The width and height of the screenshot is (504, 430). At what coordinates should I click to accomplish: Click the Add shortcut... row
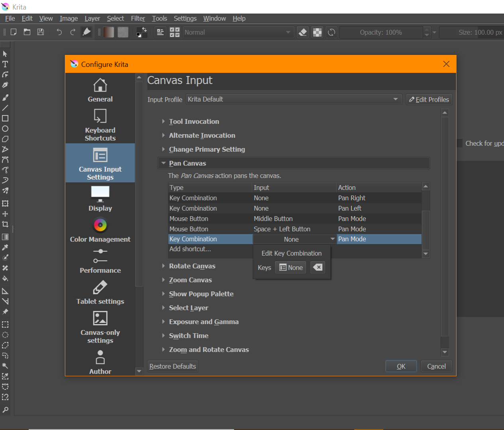coord(190,249)
